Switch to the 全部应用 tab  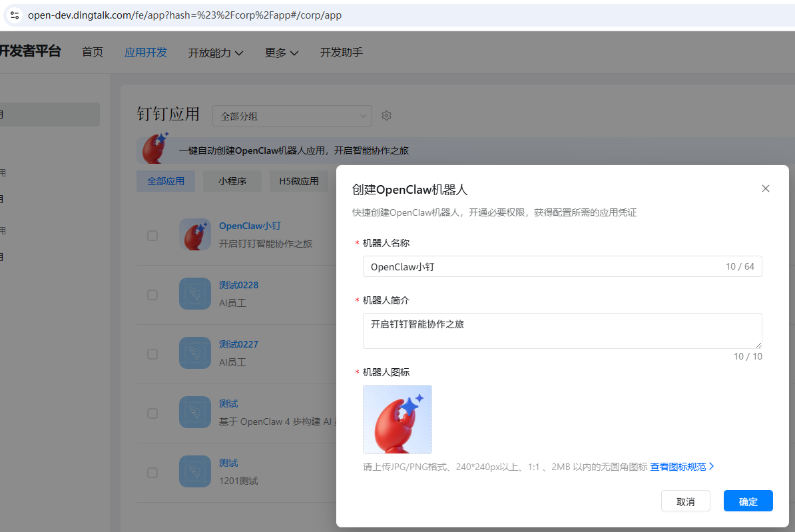(166, 181)
